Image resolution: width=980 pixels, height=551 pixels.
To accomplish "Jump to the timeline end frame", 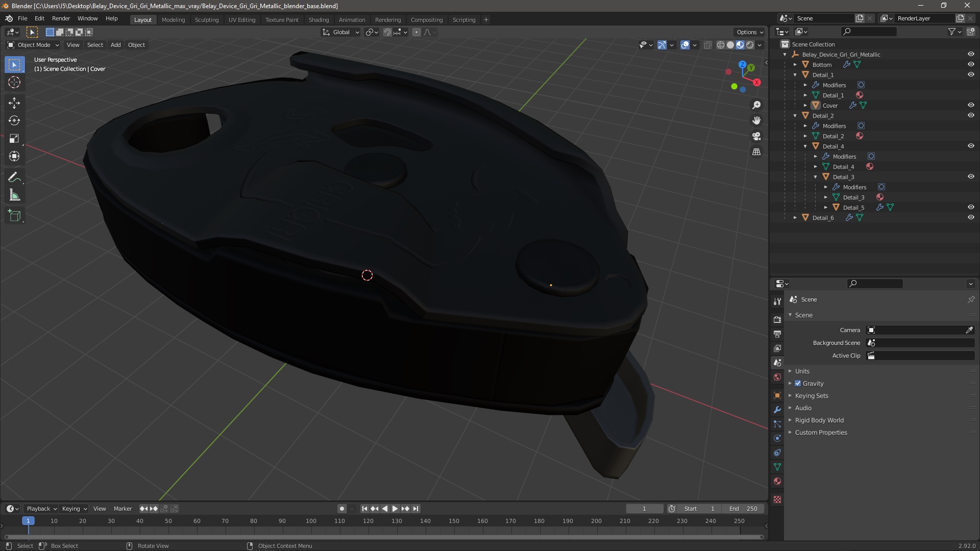I will (416, 509).
